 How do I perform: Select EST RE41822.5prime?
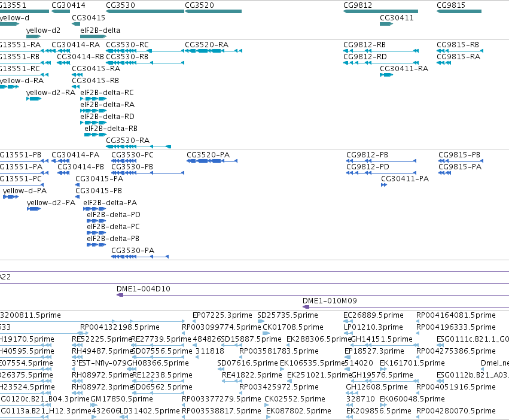(x=252, y=375)
